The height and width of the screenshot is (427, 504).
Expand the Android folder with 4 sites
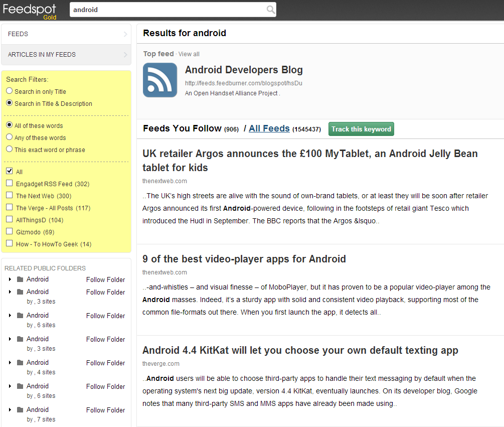click(10, 363)
